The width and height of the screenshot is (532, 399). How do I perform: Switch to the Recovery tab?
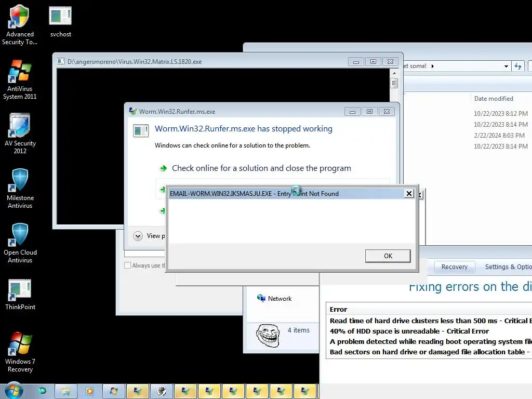pyautogui.click(x=454, y=267)
